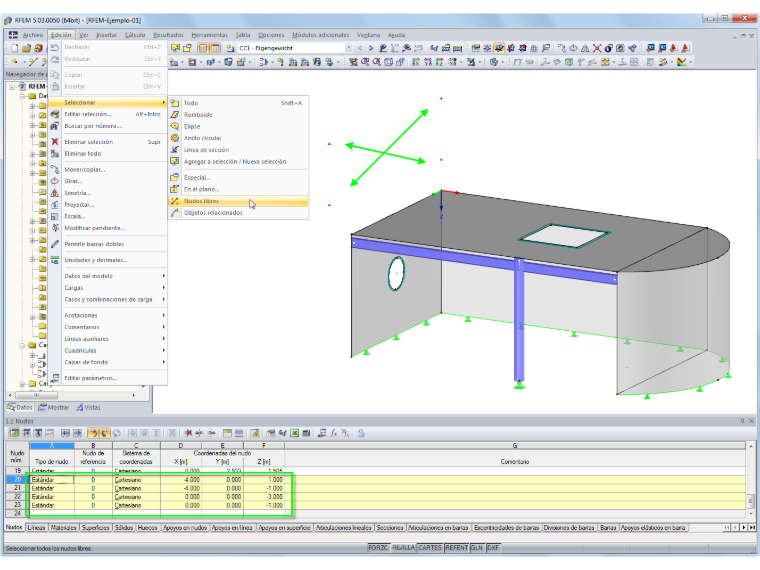
Task: Click the color-scale results icon at toolbar end
Action: point(681,62)
